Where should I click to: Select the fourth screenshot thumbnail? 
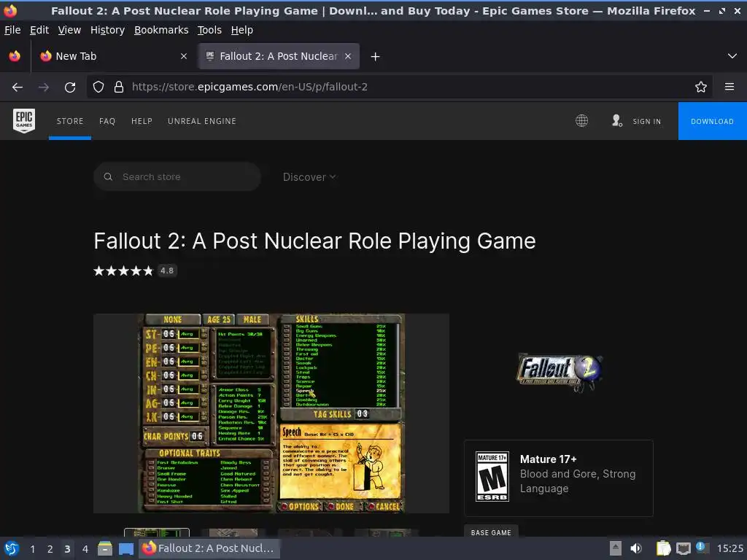[x=387, y=532]
